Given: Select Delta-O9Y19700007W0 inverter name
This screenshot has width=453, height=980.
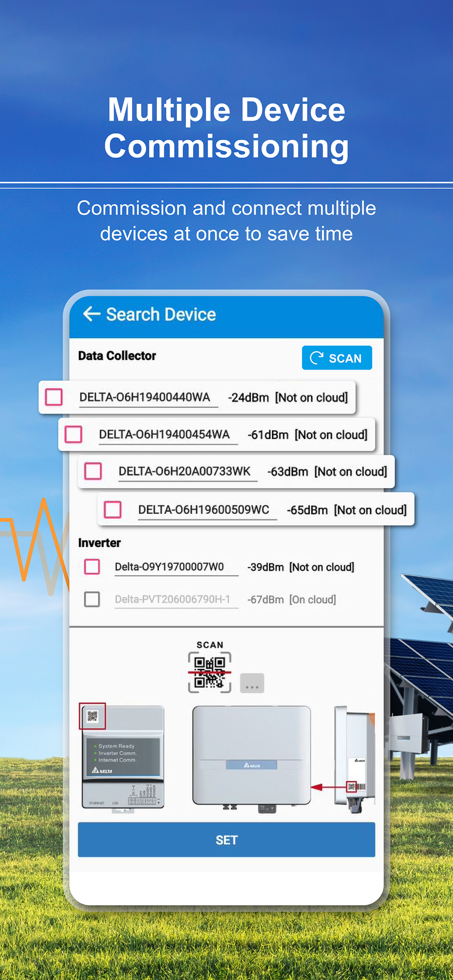Looking at the screenshot, I should coord(169,567).
